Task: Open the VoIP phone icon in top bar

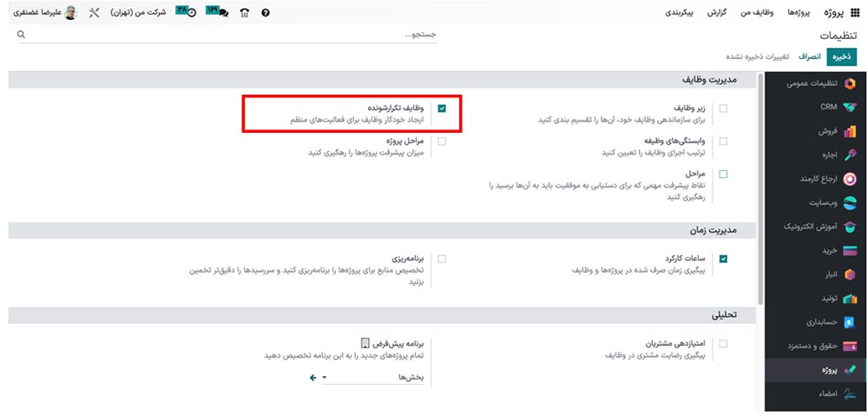Action: (x=244, y=13)
